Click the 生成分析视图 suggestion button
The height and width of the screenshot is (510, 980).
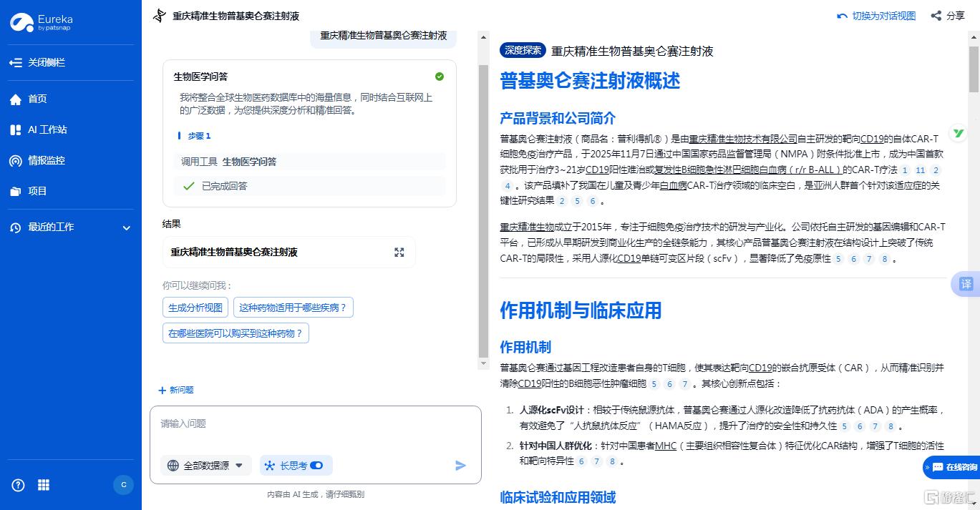click(x=195, y=307)
